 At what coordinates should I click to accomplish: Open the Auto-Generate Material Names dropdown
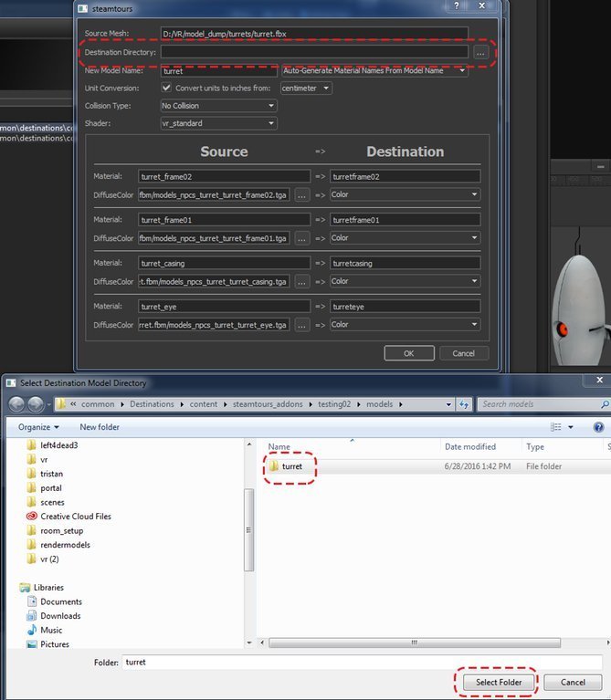tap(375, 70)
